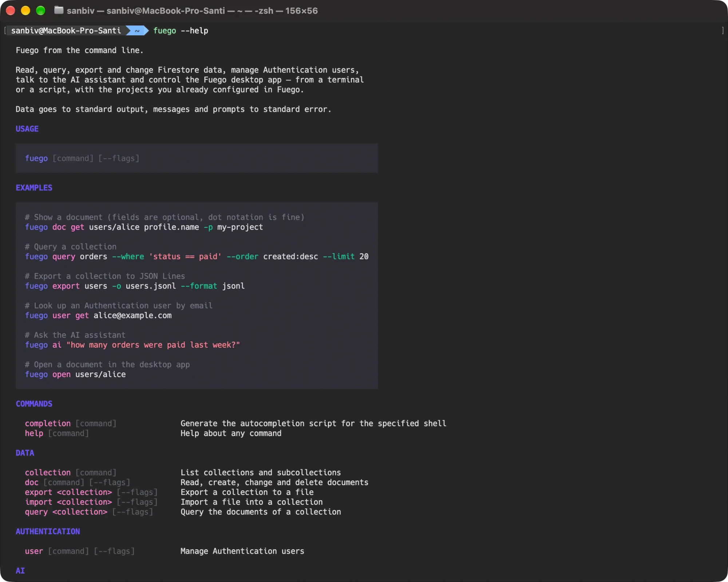Click the 'export <collection>' command entry
The height and width of the screenshot is (582, 728).
click(x=91, y=492)
